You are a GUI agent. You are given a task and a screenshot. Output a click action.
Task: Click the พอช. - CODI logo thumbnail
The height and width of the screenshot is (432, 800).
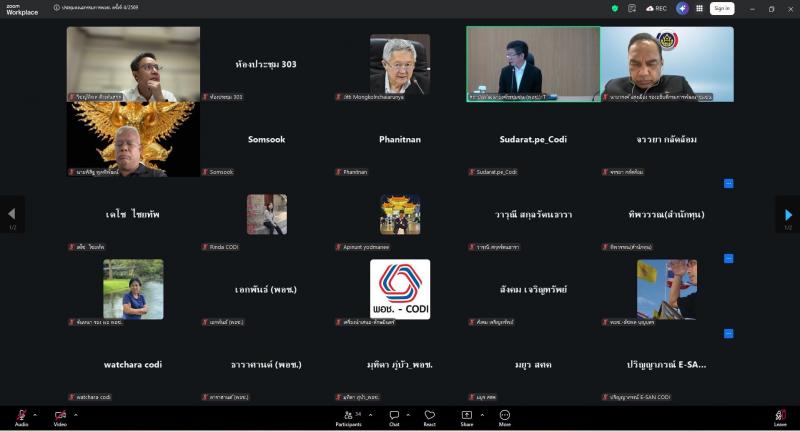(x=400, y=289)
